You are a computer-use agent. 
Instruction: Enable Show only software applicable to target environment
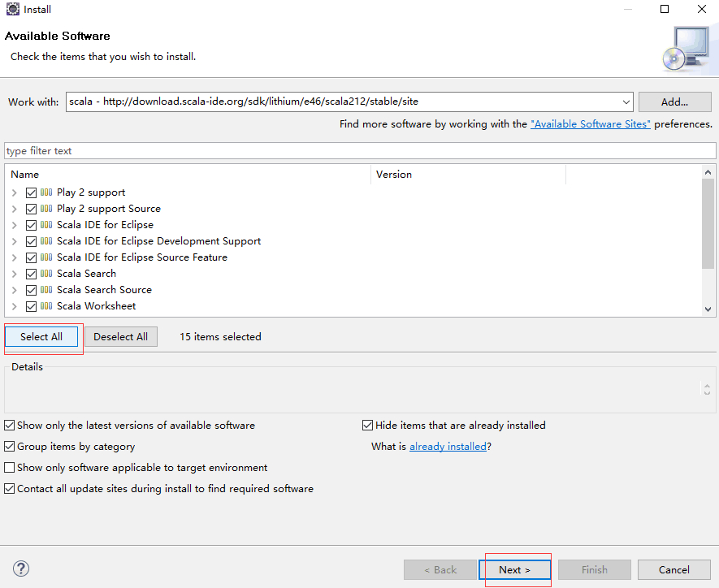9,468
